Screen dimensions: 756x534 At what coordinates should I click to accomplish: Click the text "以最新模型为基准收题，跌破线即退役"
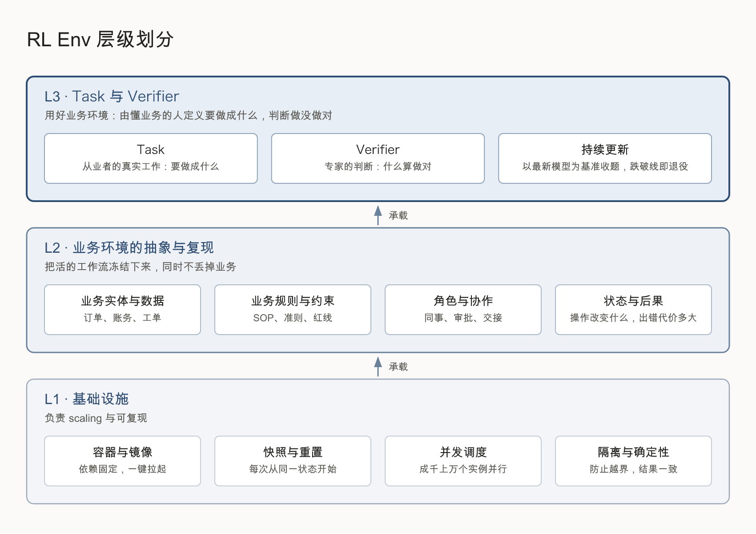coord(605,166)
